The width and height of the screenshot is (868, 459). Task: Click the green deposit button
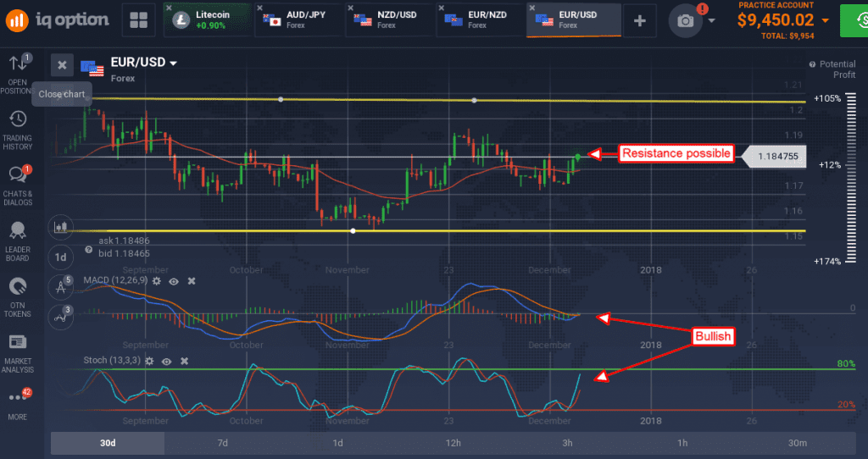pos(854,20)
